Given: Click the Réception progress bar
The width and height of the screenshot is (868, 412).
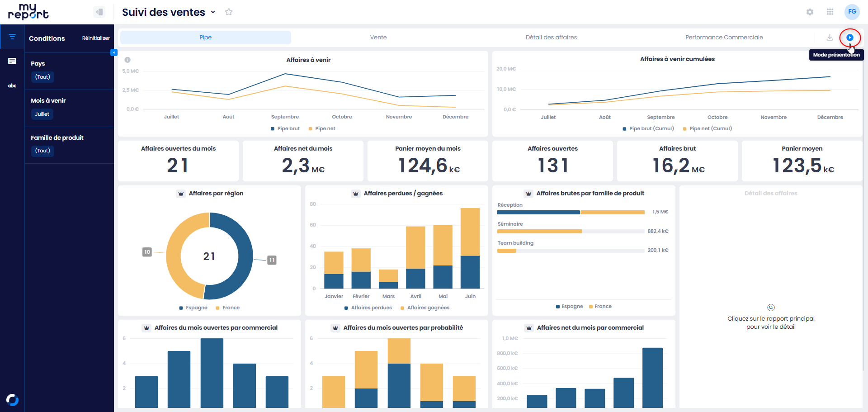Looking at the screenshot, I should pos(571,212).
